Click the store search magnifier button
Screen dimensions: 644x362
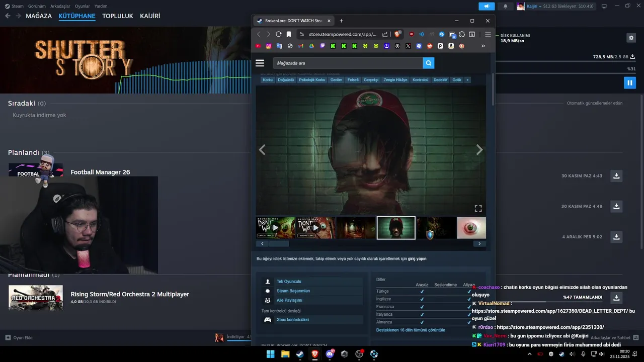coord(428,63)
